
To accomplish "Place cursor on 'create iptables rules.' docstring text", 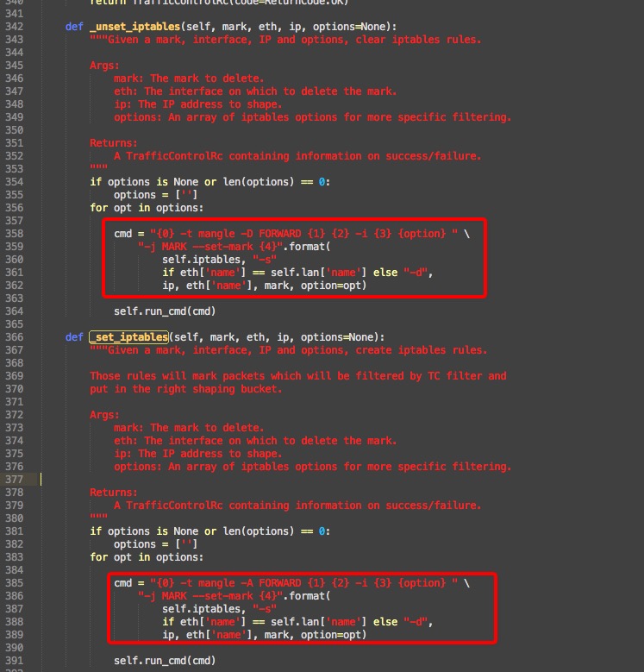I will (422, 350).
